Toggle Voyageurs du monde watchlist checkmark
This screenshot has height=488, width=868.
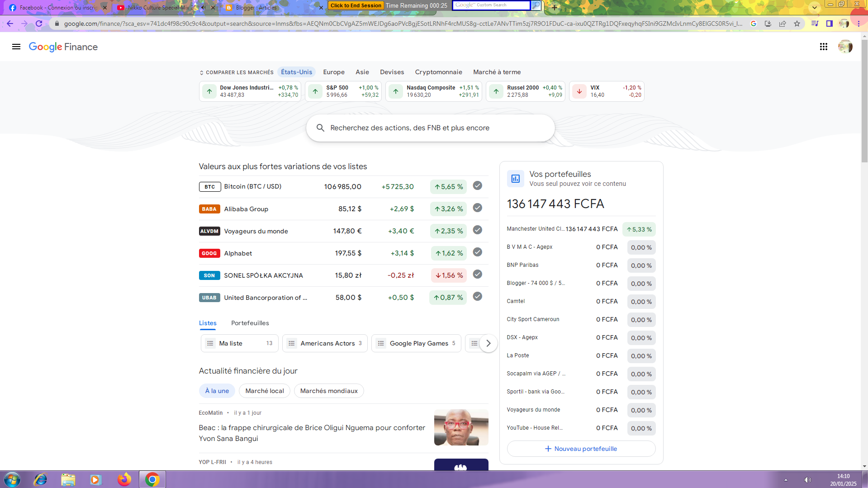tap(477, 230)
